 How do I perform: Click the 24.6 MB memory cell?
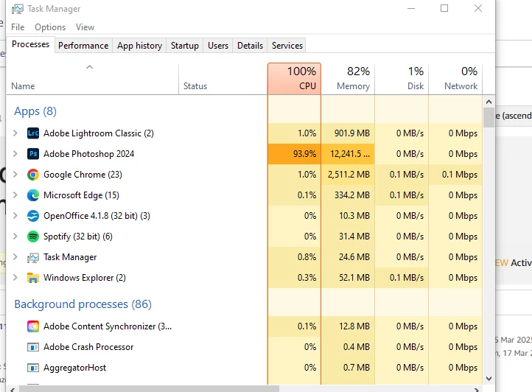click(x=348, y=257)
